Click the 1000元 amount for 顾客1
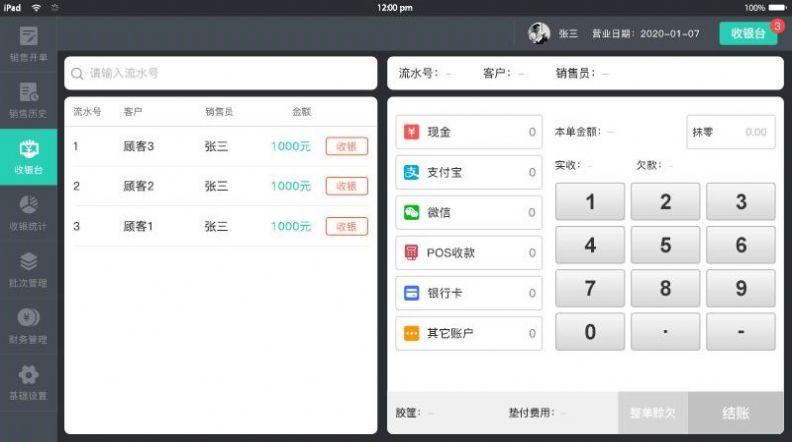The width and height of the screenshot is (792, 442). click(x=290, y=226)
